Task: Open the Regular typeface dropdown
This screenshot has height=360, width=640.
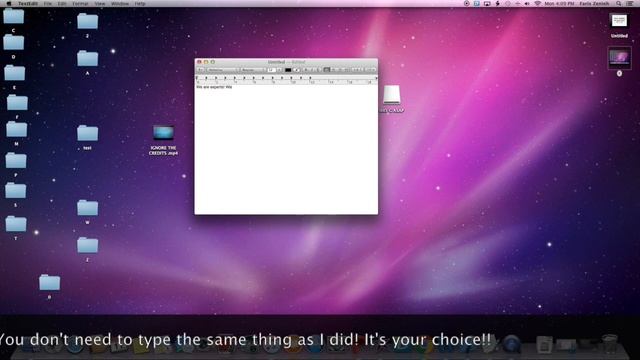Action: [253, 70]
